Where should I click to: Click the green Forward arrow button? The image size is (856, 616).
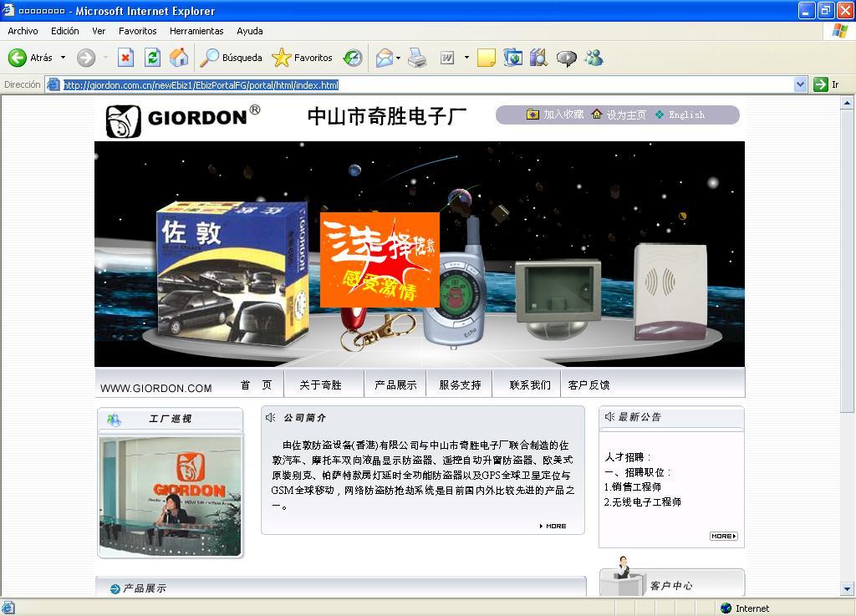pos(86,58)
